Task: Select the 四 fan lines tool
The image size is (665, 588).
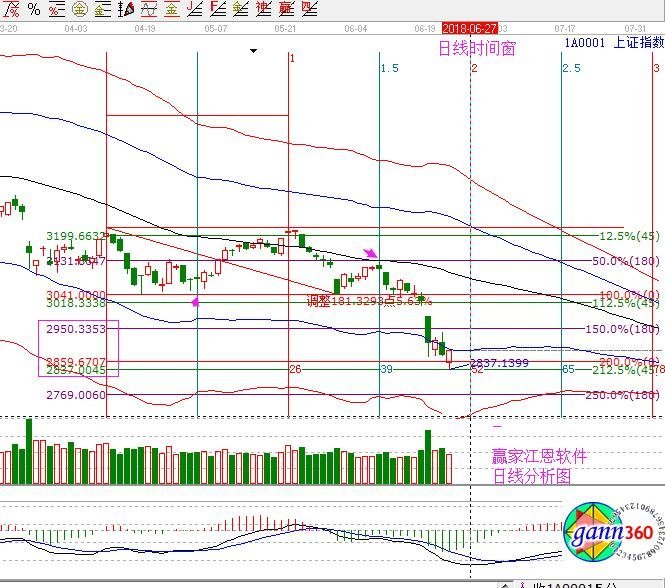Action: (310, 9)
